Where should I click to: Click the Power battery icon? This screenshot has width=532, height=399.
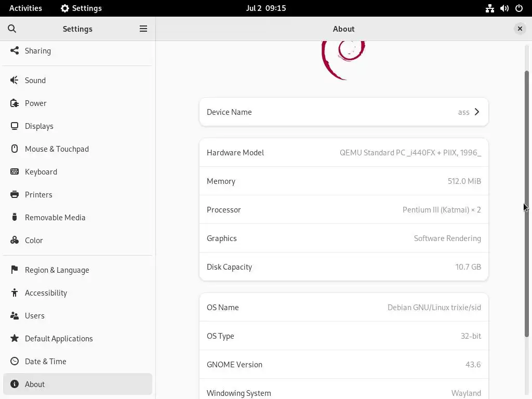click(x=14, y=103)
